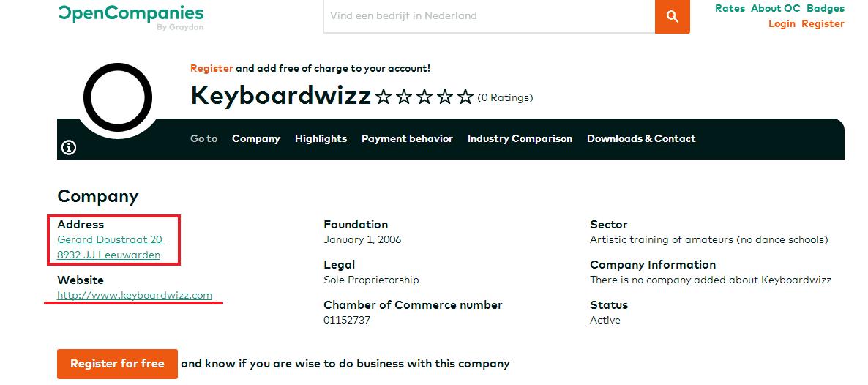Click the Login link
Viewport: 868px width, 385px height.
(x=782, y=24)
